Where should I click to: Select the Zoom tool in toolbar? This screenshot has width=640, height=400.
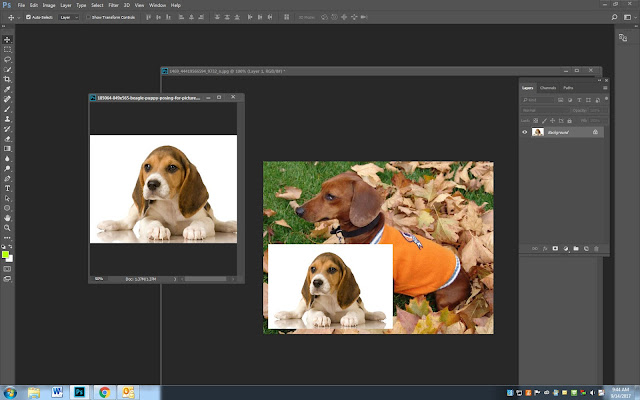(8, 227)
